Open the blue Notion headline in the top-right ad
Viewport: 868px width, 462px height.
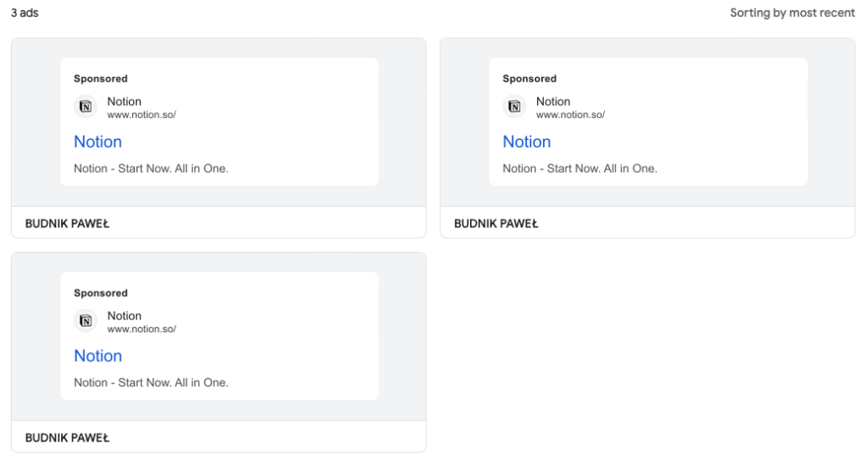[x=527, y=142]
